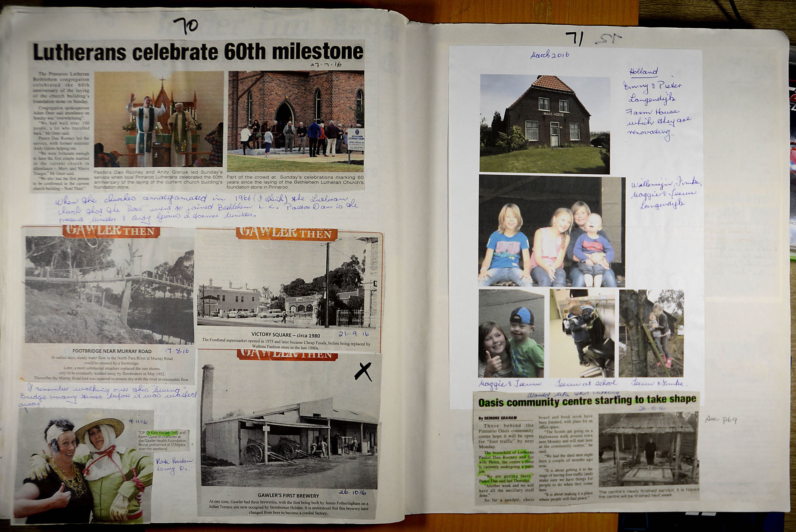
Task: Select the pastors at altar photo
Action: pyautogui.click(x=159, y=119)
